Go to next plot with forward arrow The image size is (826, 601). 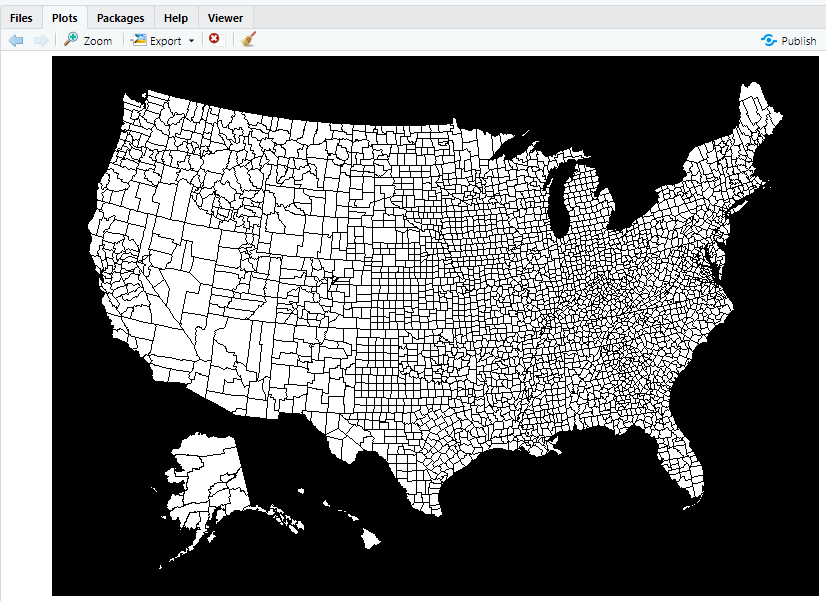41,41
